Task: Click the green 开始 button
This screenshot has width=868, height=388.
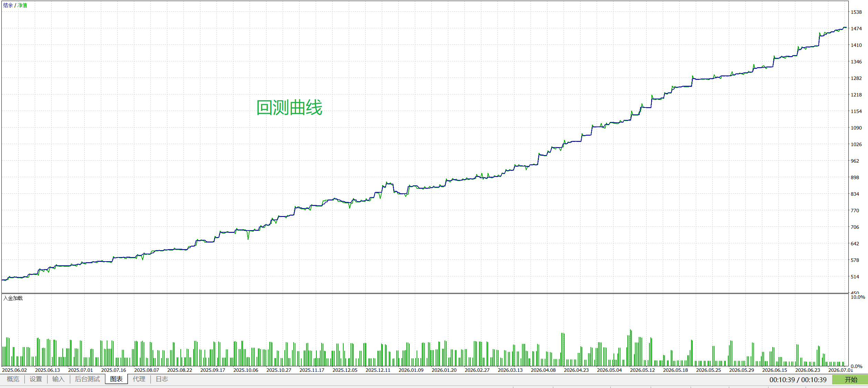Action: pyautogui.click(x=850, y=379)
